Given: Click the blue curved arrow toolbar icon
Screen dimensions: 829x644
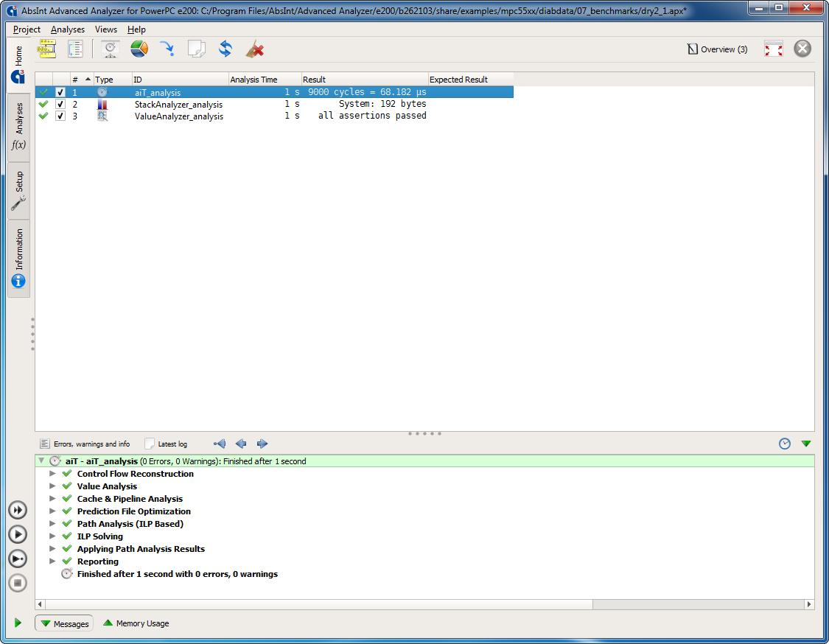Looking at the screenshot, I should pyautogui.click(x=167, y=49).
